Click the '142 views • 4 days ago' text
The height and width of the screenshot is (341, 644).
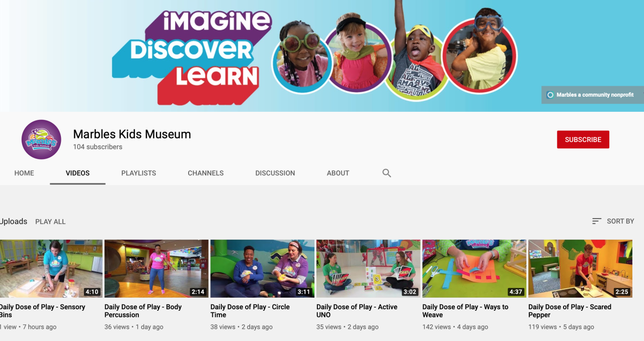455,327
